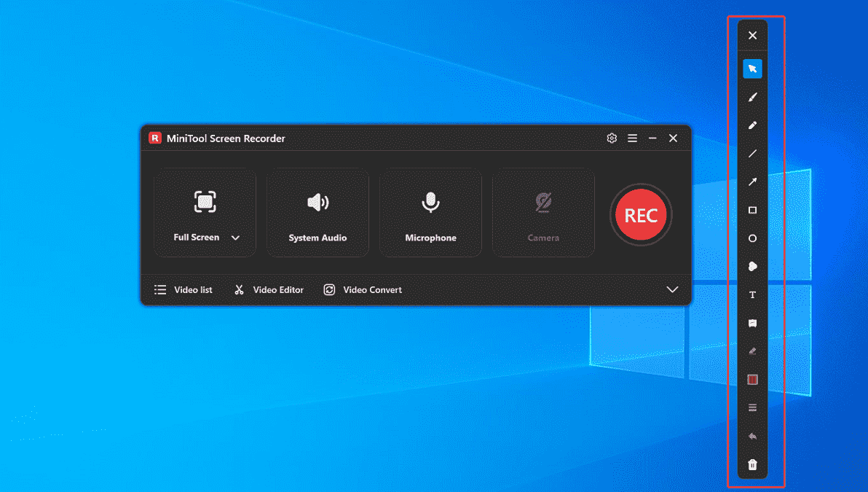This screenshot has height=492, width=868.
Task: Select the ellipse shape tool
Action: 752,238
